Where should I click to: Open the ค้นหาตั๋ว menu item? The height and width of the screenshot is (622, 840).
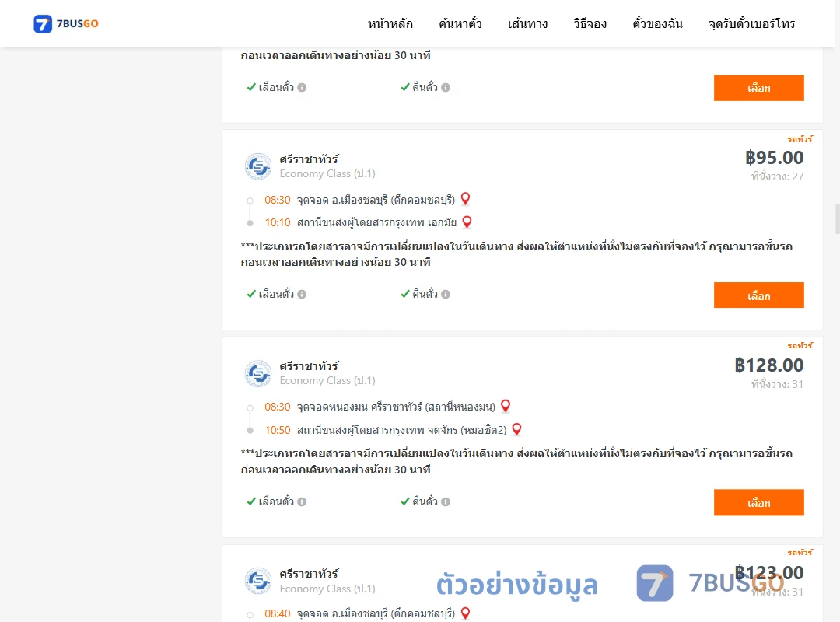(x=460, y=23)
